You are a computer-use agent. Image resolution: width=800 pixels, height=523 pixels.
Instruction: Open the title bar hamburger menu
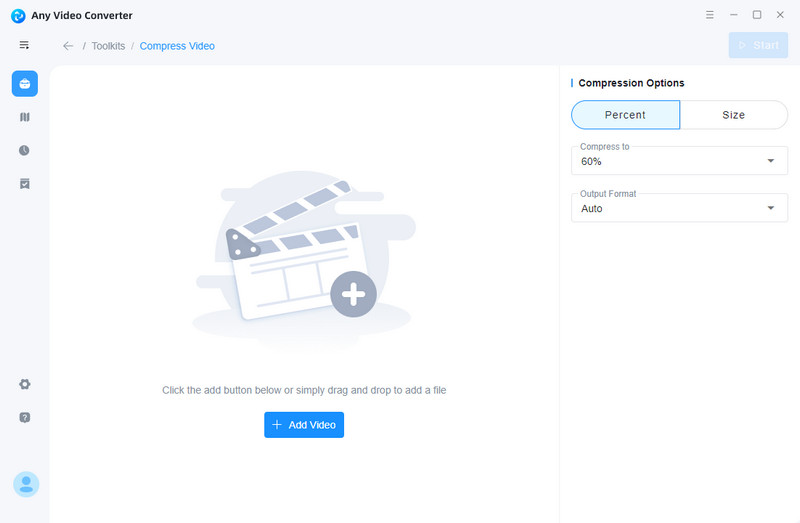(709, 15)
